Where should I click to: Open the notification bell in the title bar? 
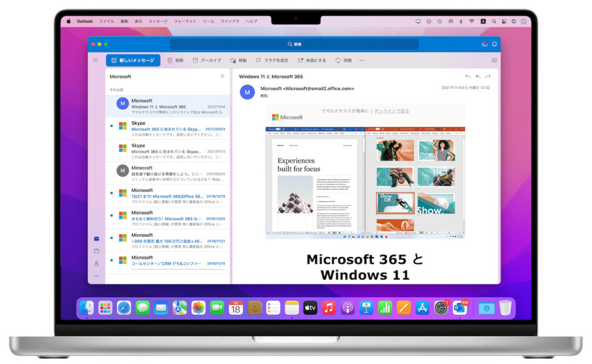(494, 44)
